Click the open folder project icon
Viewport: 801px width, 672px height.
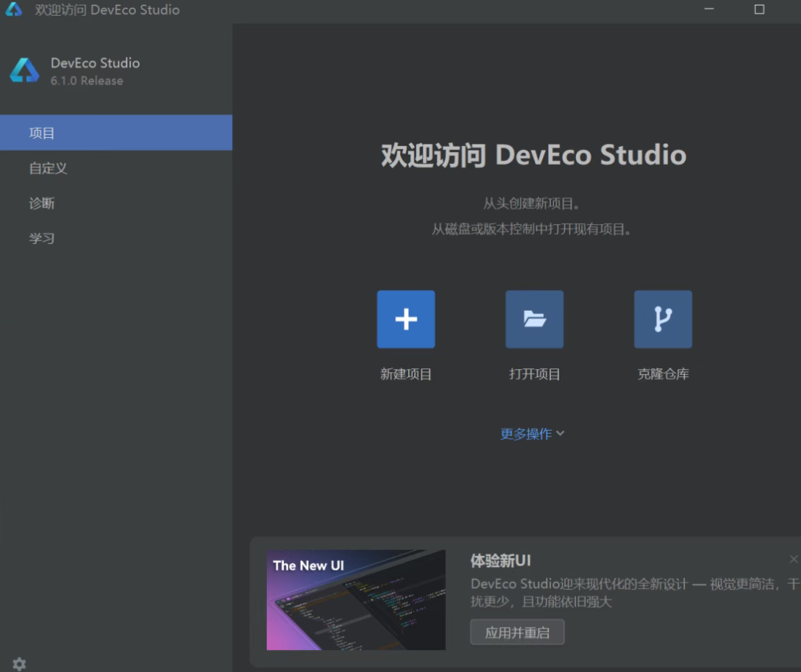534,319
